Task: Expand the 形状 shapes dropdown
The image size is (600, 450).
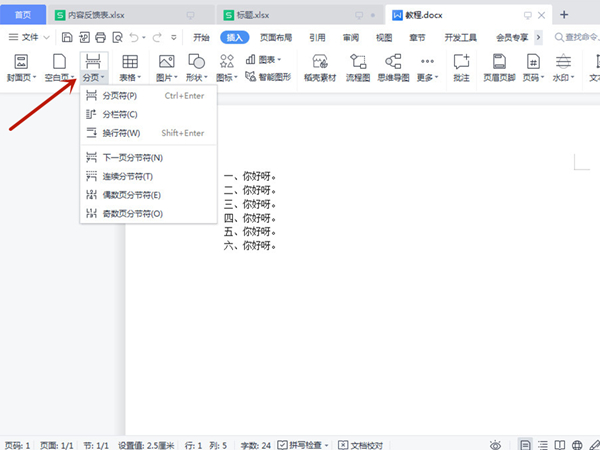Action: [200, 77]
